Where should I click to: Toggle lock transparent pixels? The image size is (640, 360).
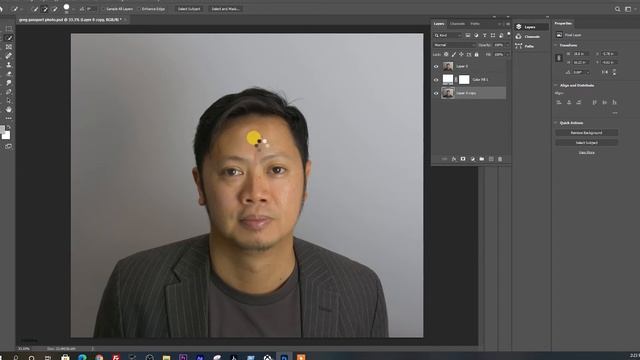click(x=446, y=54)
